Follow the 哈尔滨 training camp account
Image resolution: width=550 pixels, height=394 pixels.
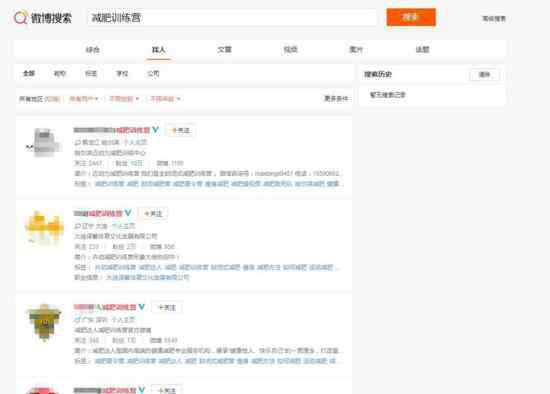181,130
